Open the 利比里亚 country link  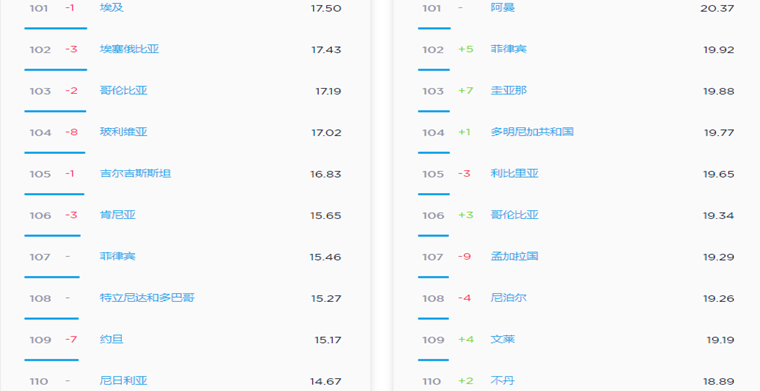click(x=514, y=173)
